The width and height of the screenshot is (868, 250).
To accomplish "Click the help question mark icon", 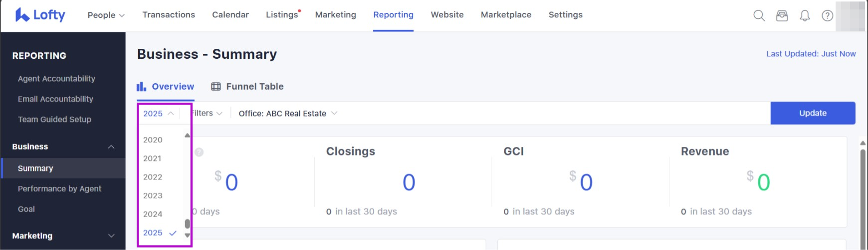I will tap(827, 16).
